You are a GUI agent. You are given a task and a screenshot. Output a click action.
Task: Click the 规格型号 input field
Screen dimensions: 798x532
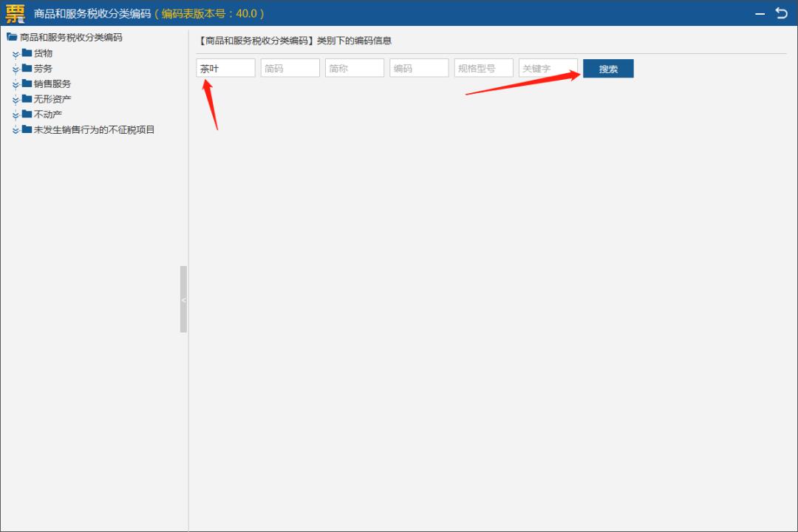click(x=483, y=68)
